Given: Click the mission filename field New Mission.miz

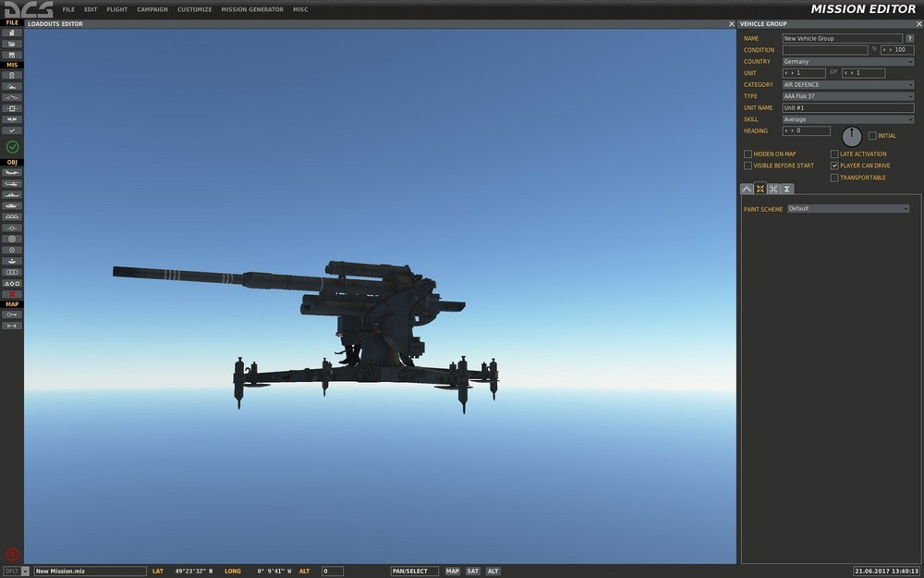Looking at the screenshot, I should coord(90,571).
